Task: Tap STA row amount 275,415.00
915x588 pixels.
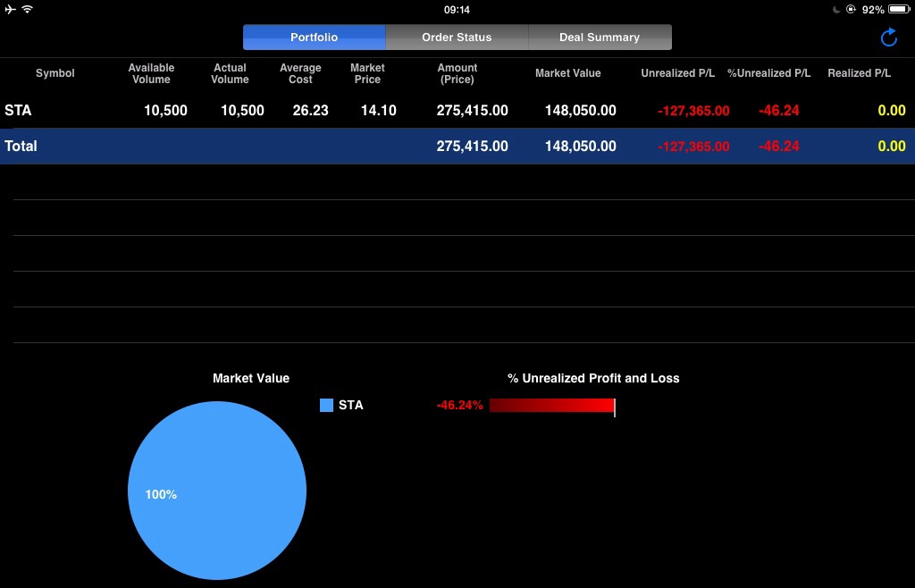Action: click(472, 110)
